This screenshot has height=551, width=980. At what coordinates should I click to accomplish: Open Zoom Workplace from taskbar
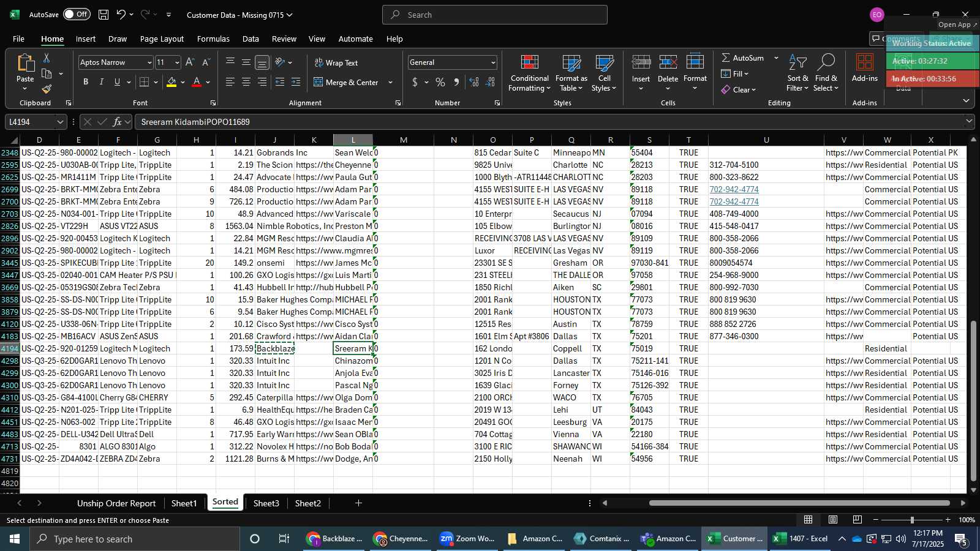(x=467, y=539)
